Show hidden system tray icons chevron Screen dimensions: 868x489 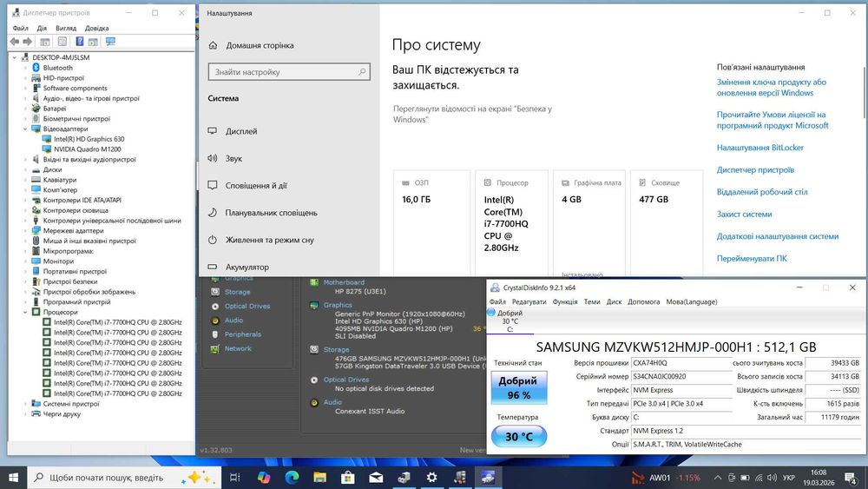tap(718, 478)
